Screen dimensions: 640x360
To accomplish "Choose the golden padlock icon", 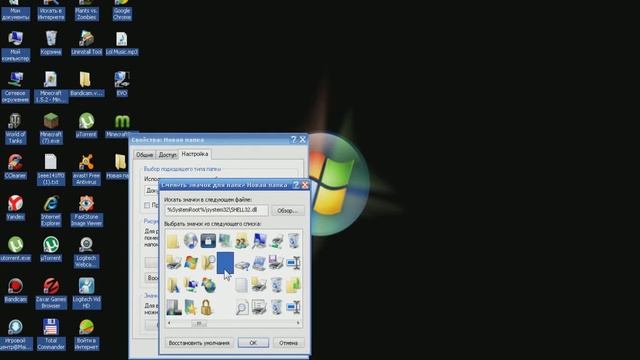I will point(207,307).
